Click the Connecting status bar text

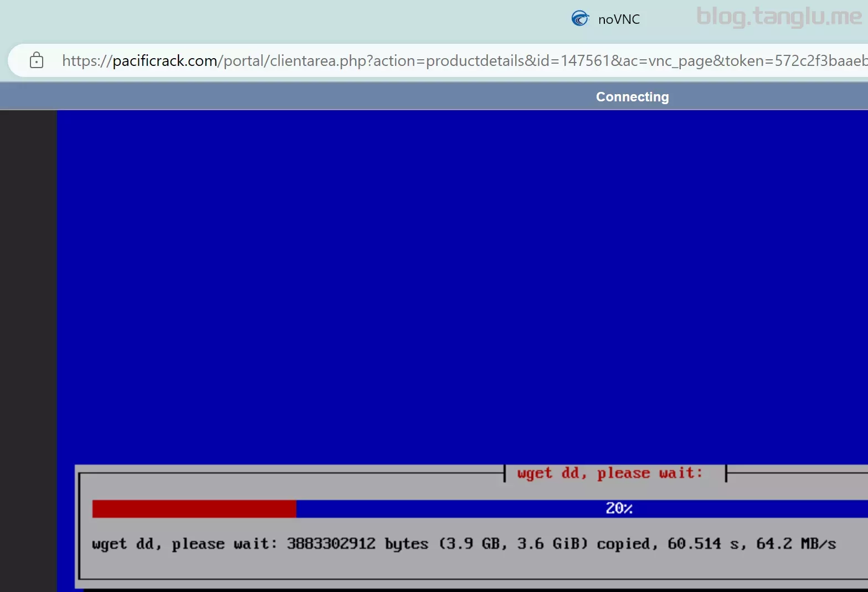point(632,97)
